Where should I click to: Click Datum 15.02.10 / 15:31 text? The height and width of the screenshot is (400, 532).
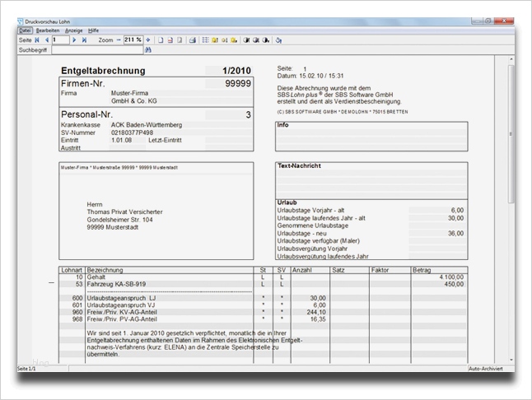pos(310,76)
